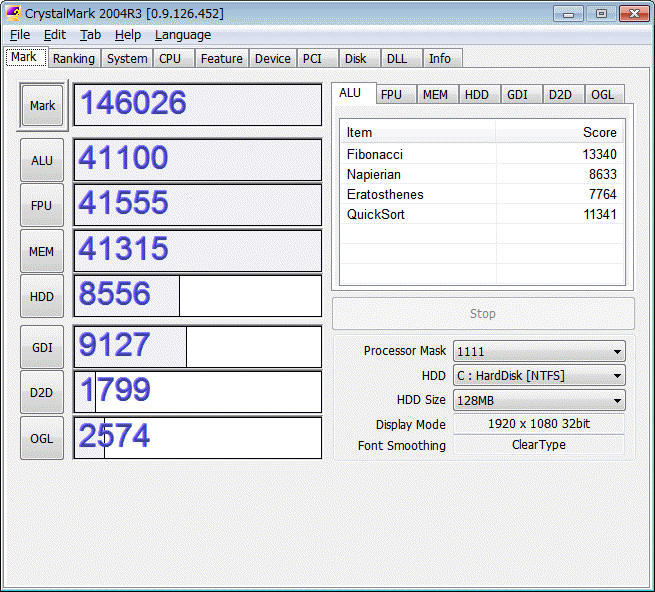Click the Item column header

pos(418,132)
